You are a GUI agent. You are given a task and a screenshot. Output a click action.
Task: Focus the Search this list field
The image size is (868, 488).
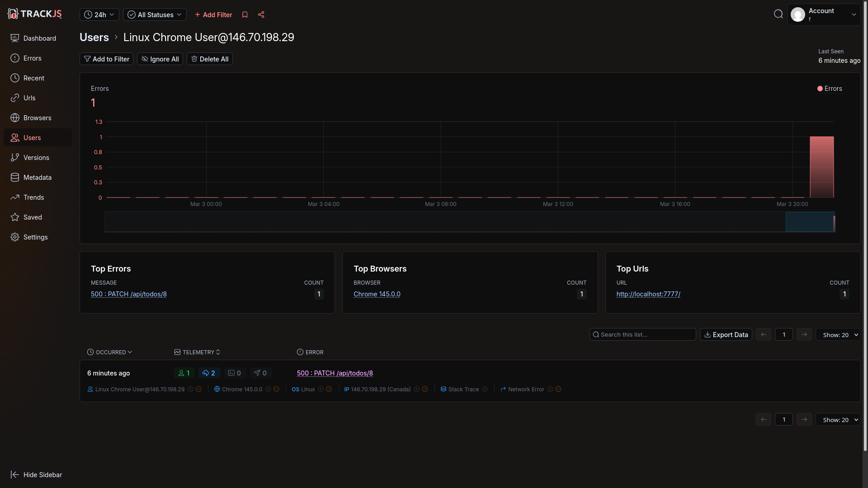642,335
